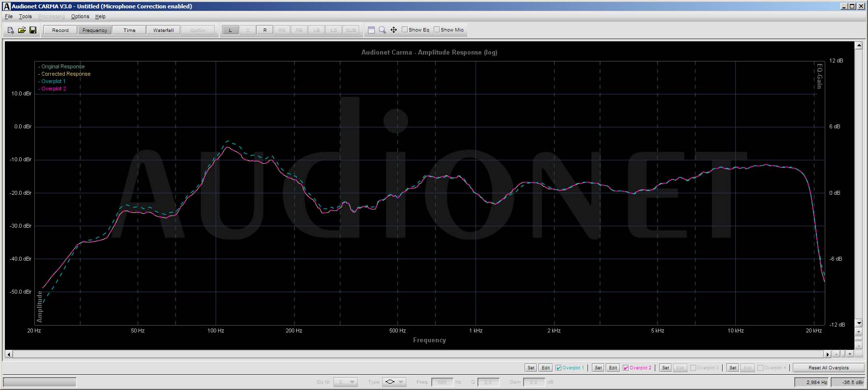This screenshot has height=390, width=868.
Task: Select the R channel button
Action: [265, 30]
